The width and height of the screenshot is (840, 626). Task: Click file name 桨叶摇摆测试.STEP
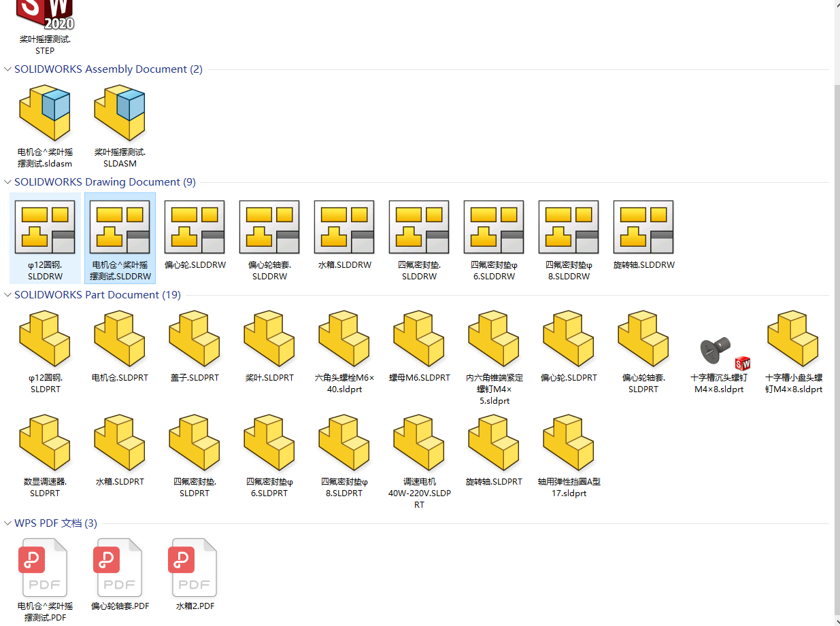click(x=45, y=45)
